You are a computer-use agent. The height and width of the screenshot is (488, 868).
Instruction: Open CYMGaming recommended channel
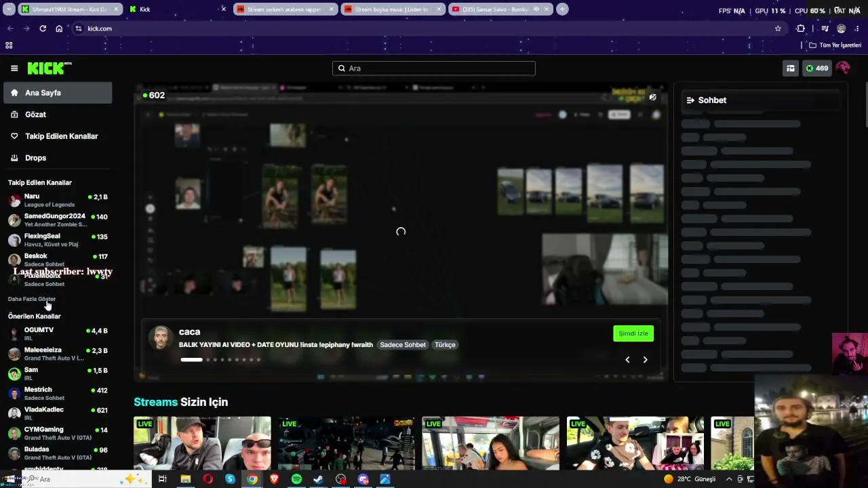click(x=58, y=432)
